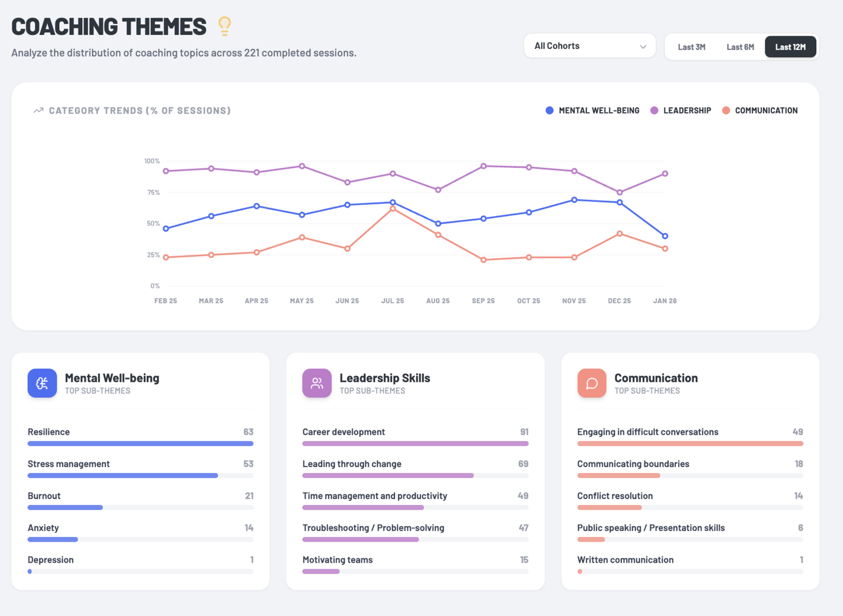Toggle Mental Well-being series via legend label

[x=599, y=110]
